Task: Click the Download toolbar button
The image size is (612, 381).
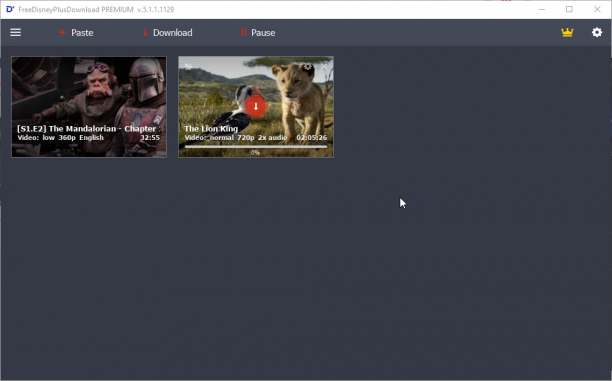Action: coord(167,33)
